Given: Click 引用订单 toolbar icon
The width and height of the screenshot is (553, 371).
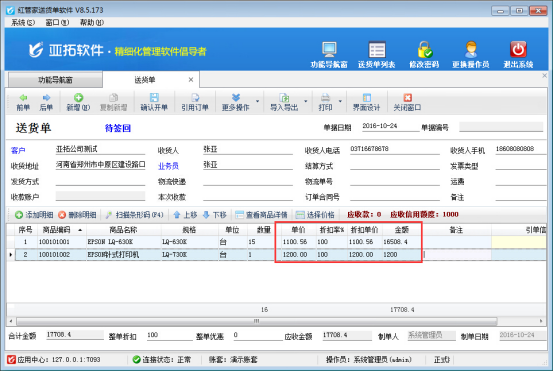Looking at the screenshot, I should 195,98.
